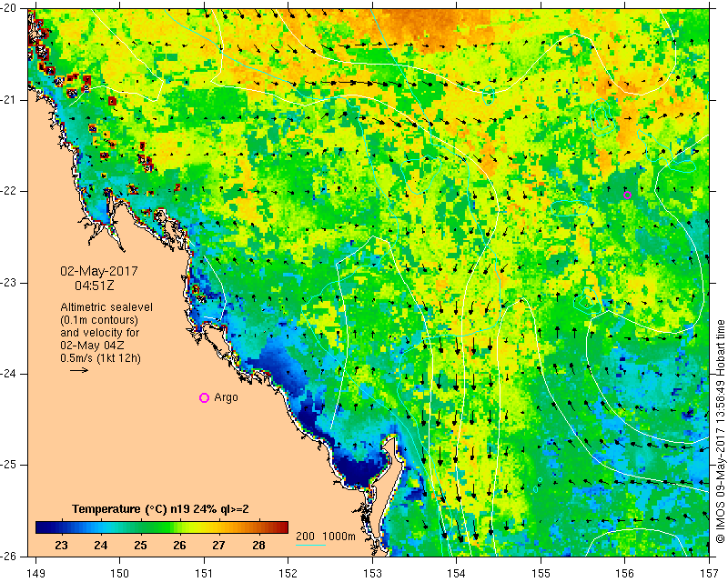Click latitude axis label -24
The height and width of the screenshot is (582, 728).
point(8,374)
